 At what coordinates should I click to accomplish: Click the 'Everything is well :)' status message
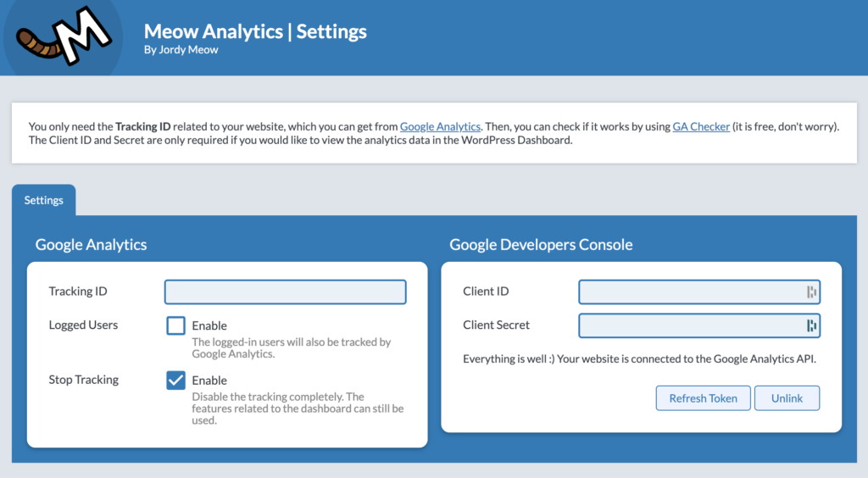coord(639,358)
